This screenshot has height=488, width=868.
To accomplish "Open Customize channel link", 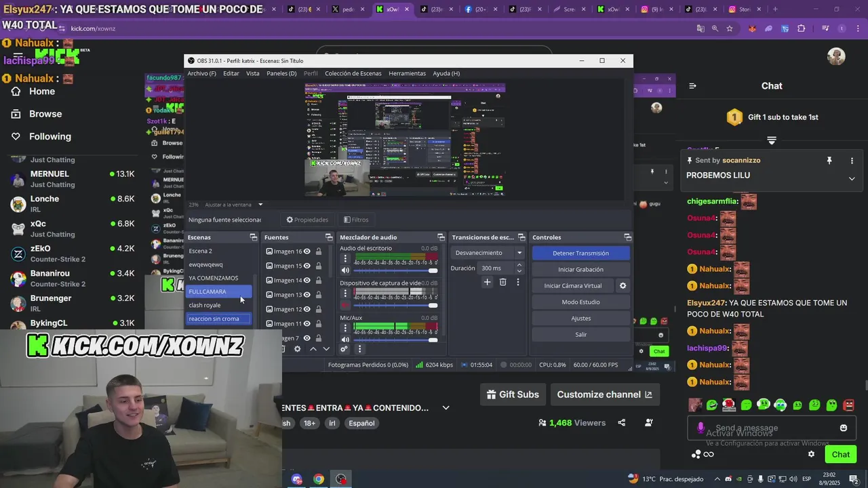I will coord(604,394).
